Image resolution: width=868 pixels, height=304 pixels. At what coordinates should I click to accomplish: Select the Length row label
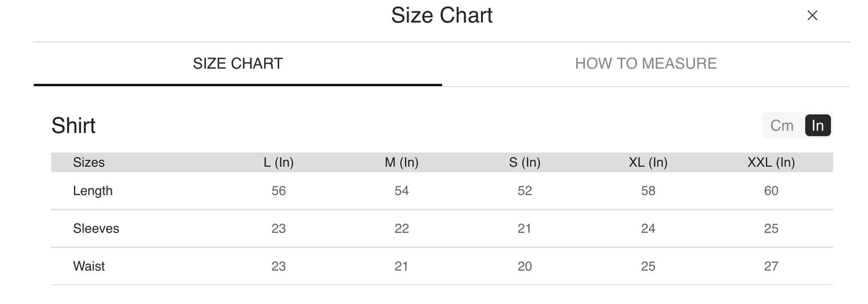(93, 190)
